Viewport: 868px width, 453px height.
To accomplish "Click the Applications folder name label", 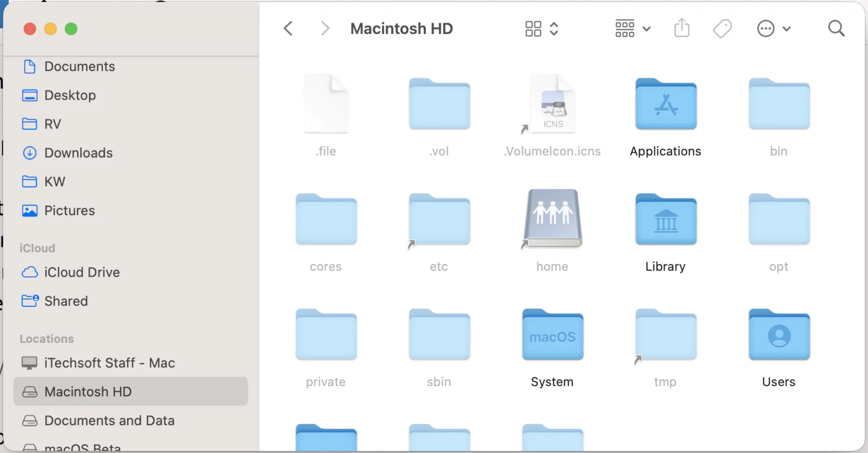I will (665, 151).
